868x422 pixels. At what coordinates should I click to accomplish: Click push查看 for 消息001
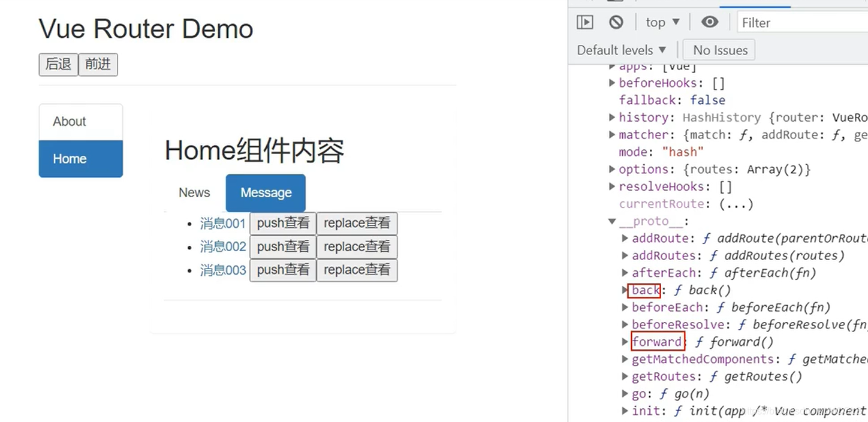pyautogui.click(x=283, y=223)
